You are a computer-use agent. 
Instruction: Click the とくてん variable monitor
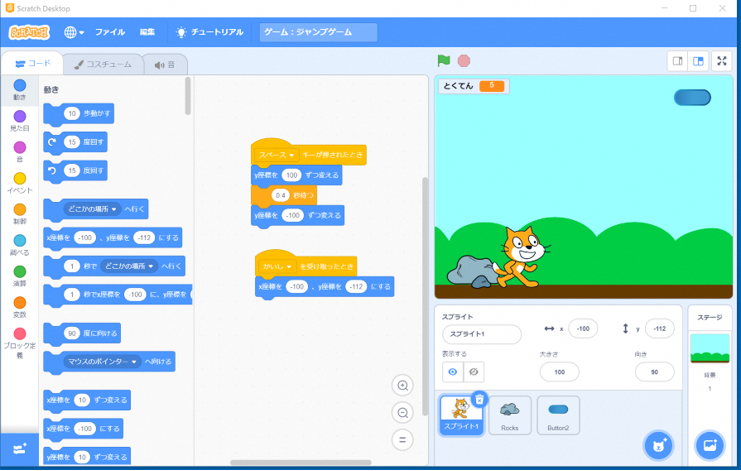pos(474,86)
